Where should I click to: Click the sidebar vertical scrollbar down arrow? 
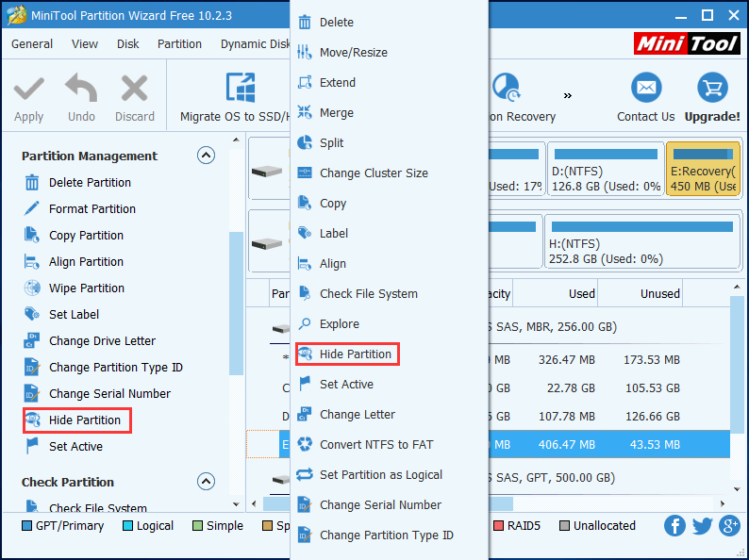click(x=236, y=504)
